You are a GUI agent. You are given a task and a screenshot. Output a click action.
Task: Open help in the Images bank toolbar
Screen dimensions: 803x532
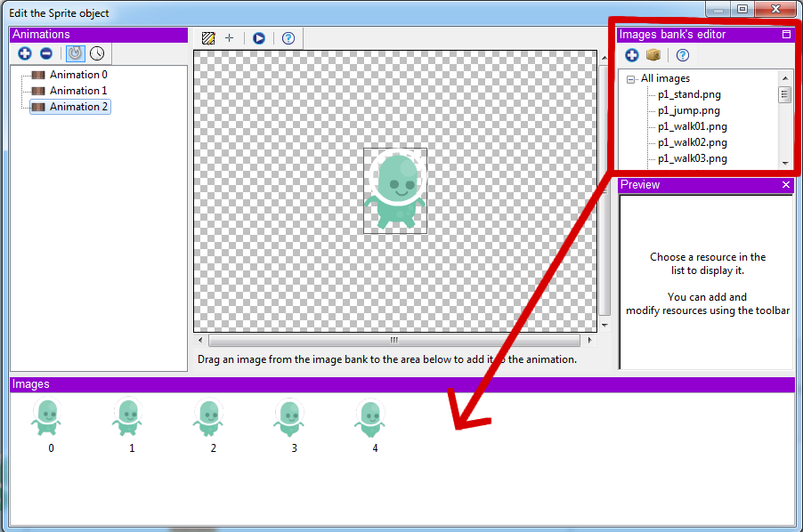tap(683, 55)
